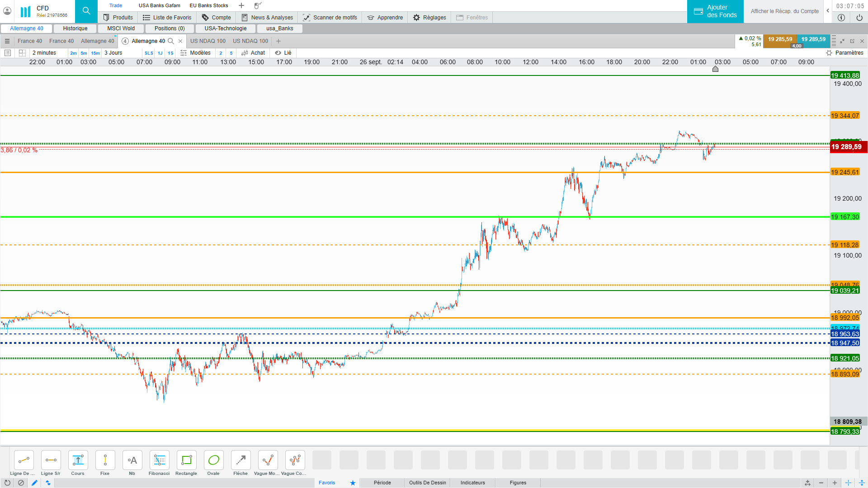Switch to the US NDAQ 100 chart tab
Image resolution: width=868 pixels, height=488 pixels.
208,41
